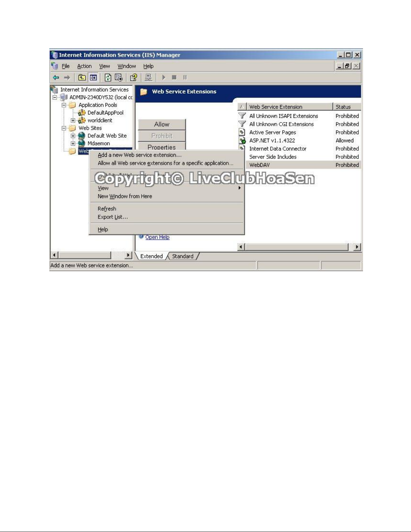Click the Mdaemon globe icon

pos(82,143)
